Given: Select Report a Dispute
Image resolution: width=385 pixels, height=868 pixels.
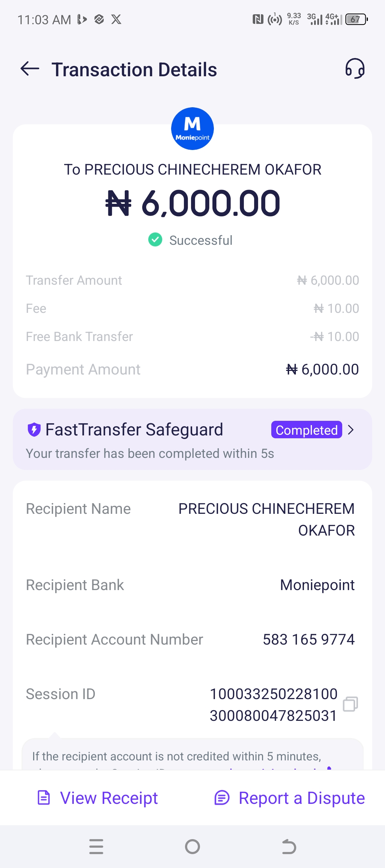Looking at the screenshot, I should (x=302, y=798).
